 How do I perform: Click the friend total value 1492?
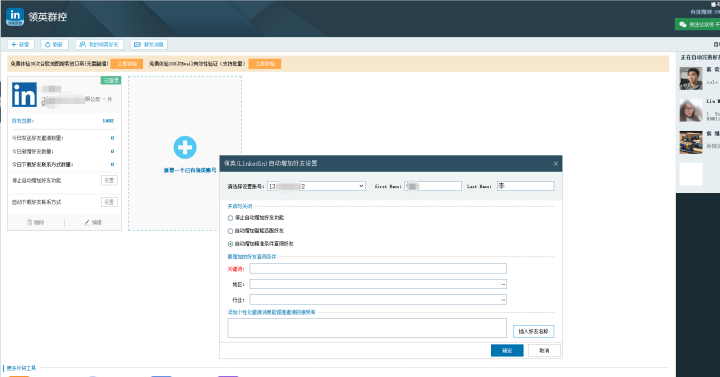click(108, 121)
